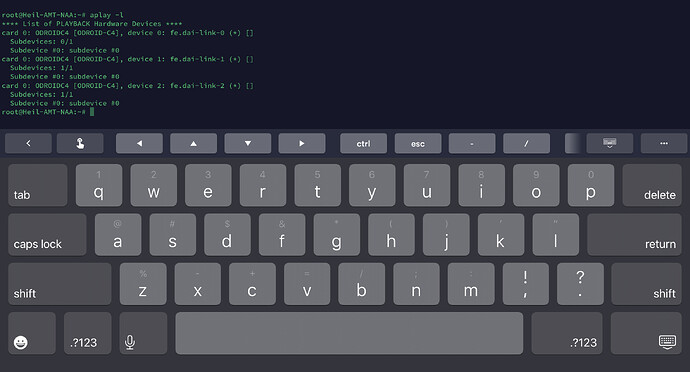This screenshot has width=690, height=372.
Task: Switch to the right .?123 symbols layout
Action: (x=567, y=333)
